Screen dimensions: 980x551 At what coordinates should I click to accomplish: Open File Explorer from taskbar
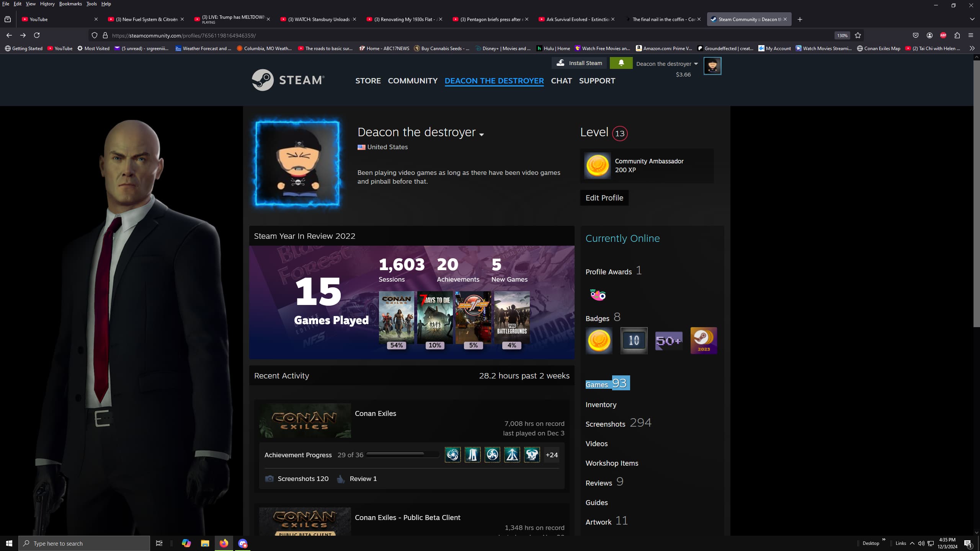(205, 543)
